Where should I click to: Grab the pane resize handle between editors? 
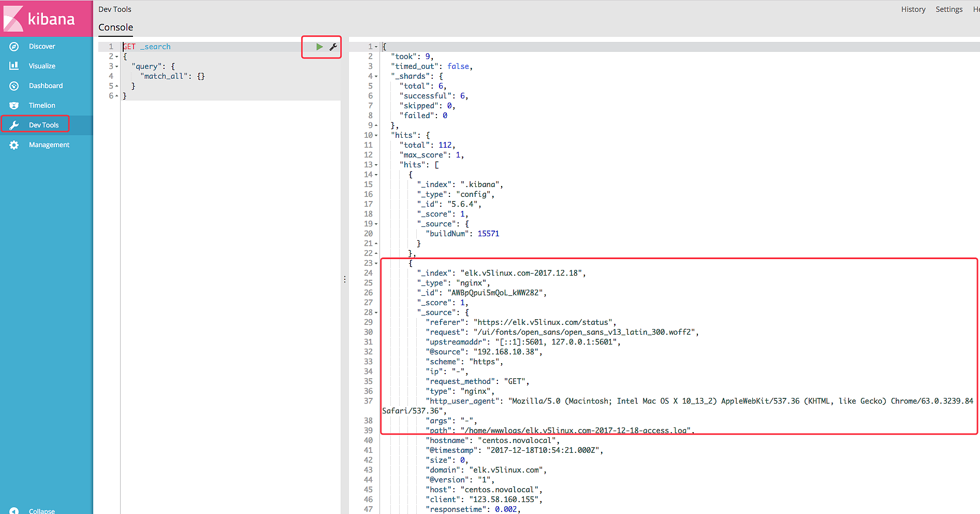pyautogui.click(x=345, y=279)
